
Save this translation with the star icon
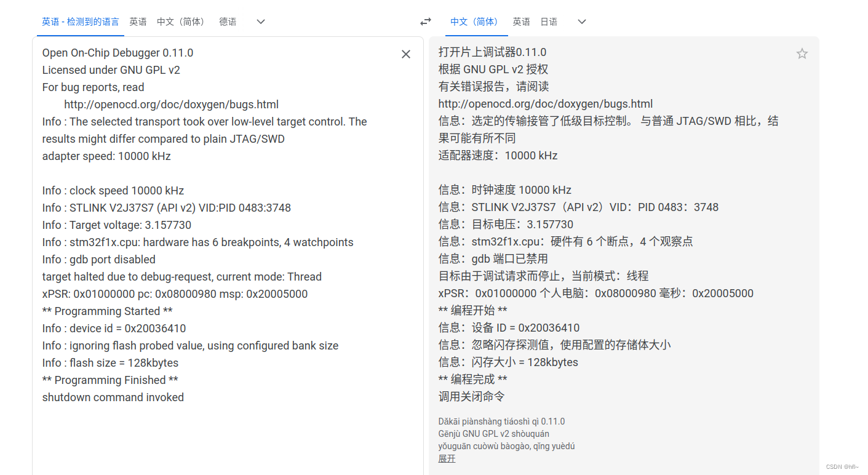point(802,54)
